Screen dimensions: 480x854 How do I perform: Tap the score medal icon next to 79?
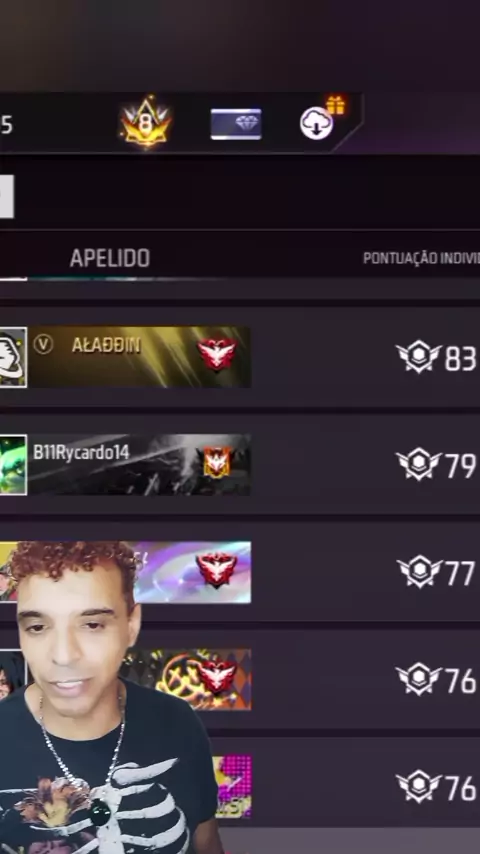click(x=418, y=464)
